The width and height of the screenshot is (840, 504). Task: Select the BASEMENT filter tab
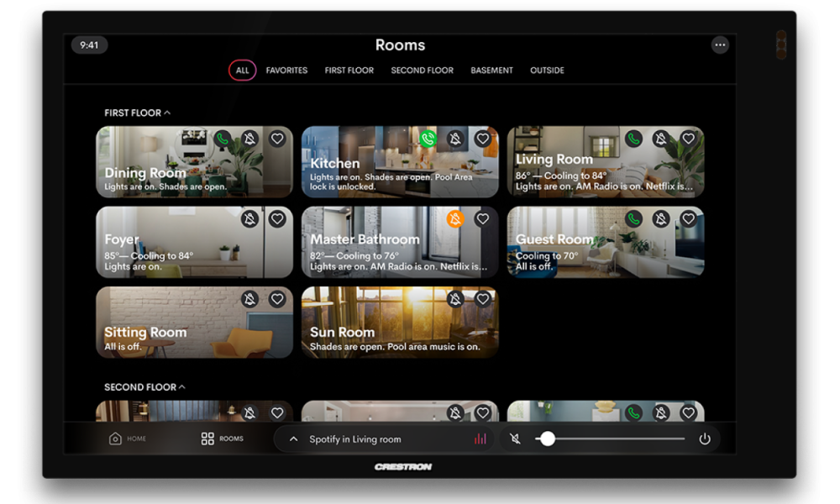click(491, 71)
